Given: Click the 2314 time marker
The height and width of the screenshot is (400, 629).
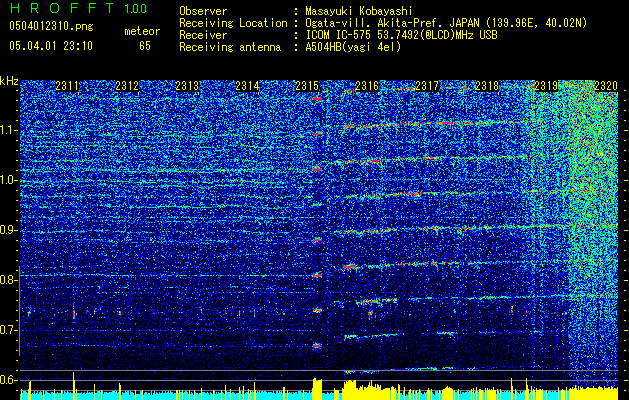Looking at the screenshot, I should tap(247, 86).
